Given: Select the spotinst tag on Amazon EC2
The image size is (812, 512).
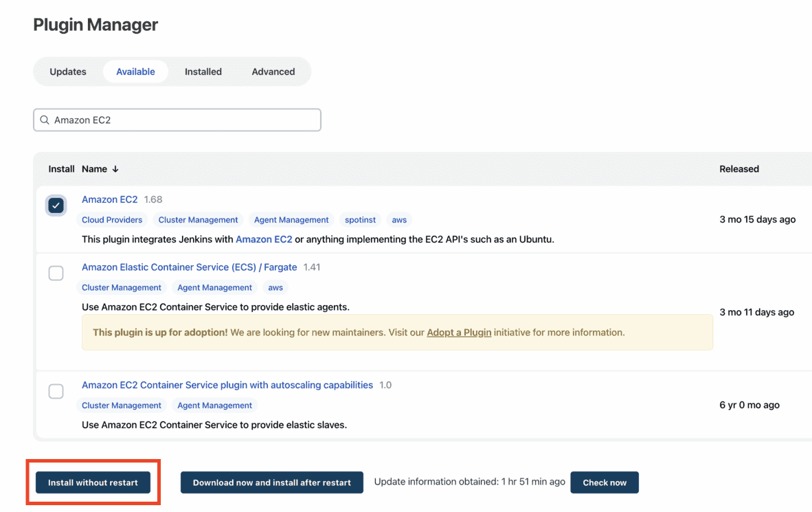Looking at the screenshot, I should point(359,219).
